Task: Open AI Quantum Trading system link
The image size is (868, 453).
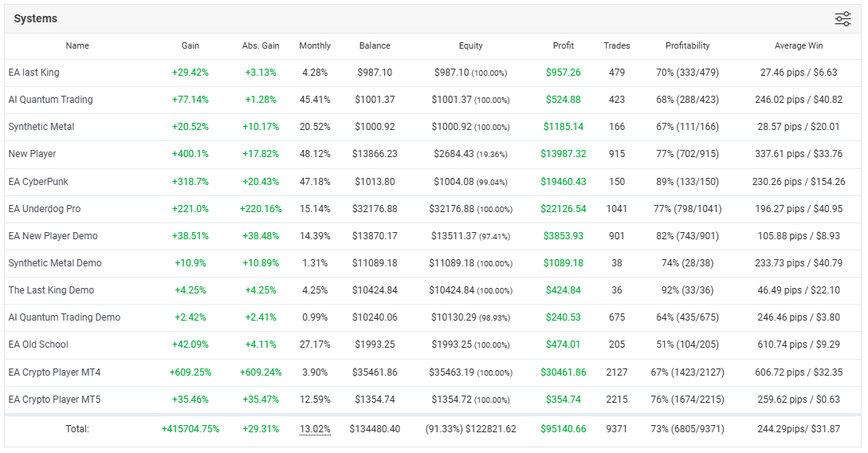Action: [x=50, y=100]
